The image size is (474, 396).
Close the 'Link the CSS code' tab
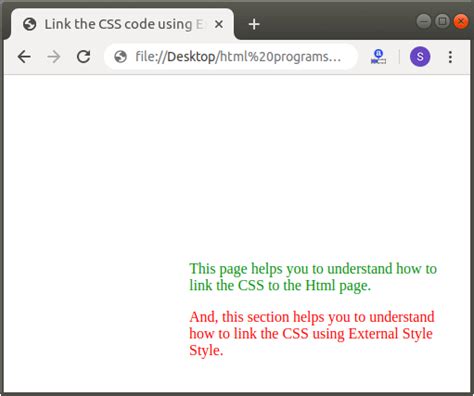pyautogui.click(x=219, y=24)
